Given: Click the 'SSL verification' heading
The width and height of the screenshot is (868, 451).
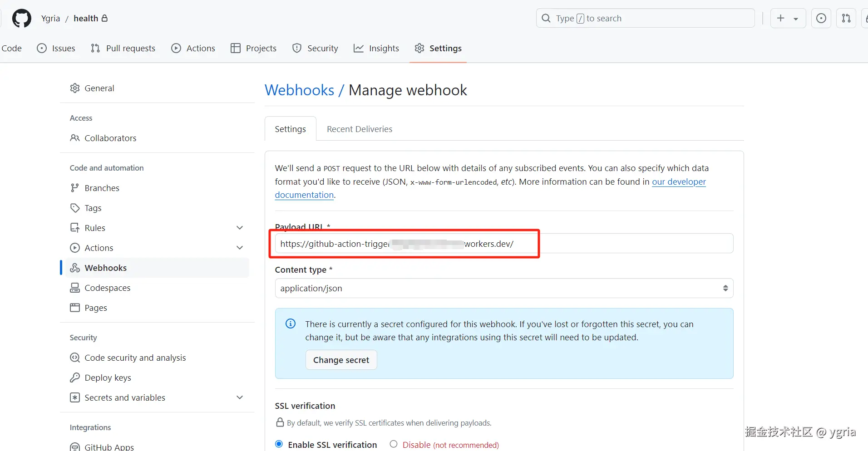Looking at the screenshot, I should 305,406.
